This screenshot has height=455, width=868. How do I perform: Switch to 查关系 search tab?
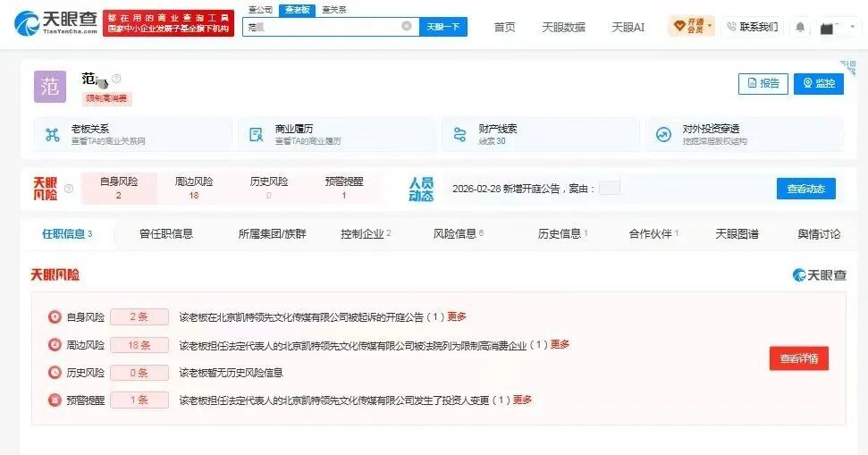pos(333,10)
